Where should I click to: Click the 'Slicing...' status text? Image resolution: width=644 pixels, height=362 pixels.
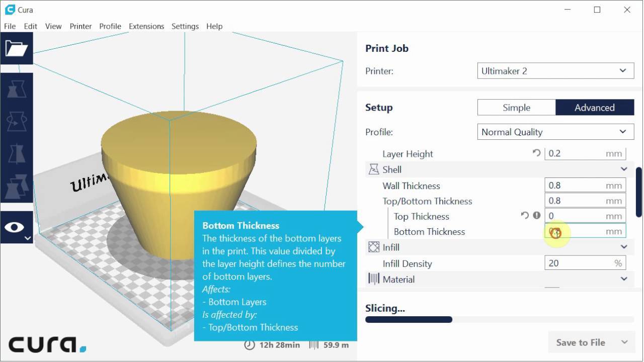tap(385, 308)
